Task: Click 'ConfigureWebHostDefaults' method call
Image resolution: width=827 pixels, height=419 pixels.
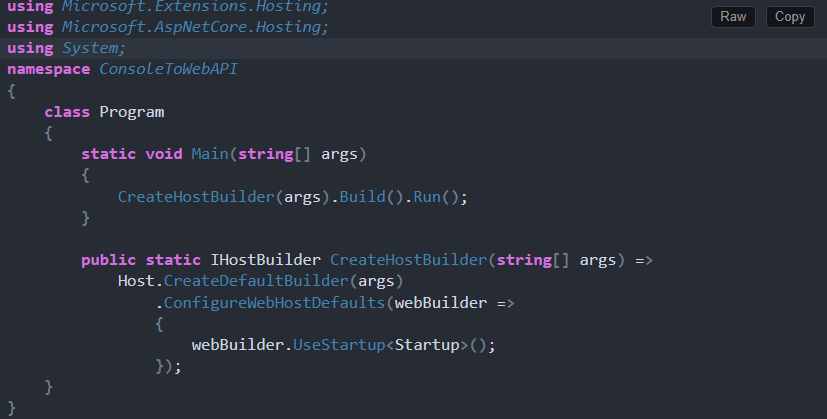Action: [274, 302]
